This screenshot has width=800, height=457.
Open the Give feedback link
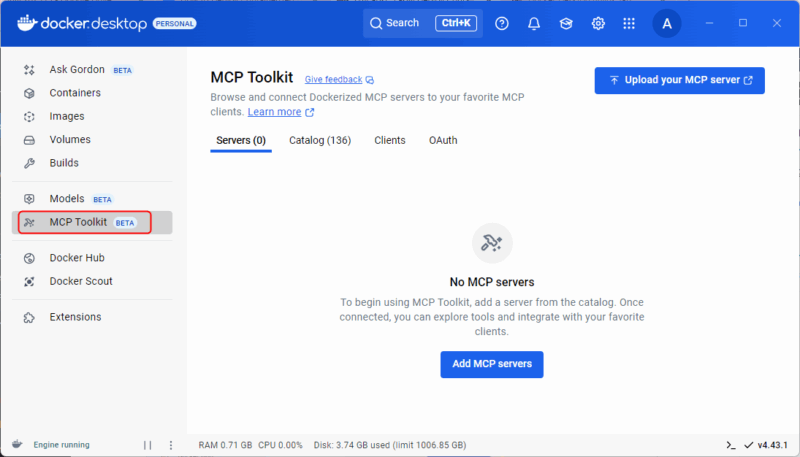coord(334,80)
